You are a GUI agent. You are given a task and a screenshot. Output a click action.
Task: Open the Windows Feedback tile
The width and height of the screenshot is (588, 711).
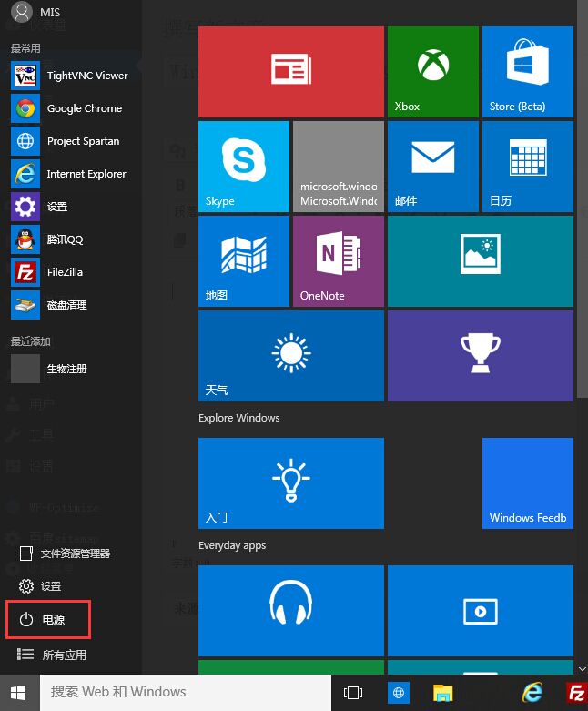click(528, 482)
